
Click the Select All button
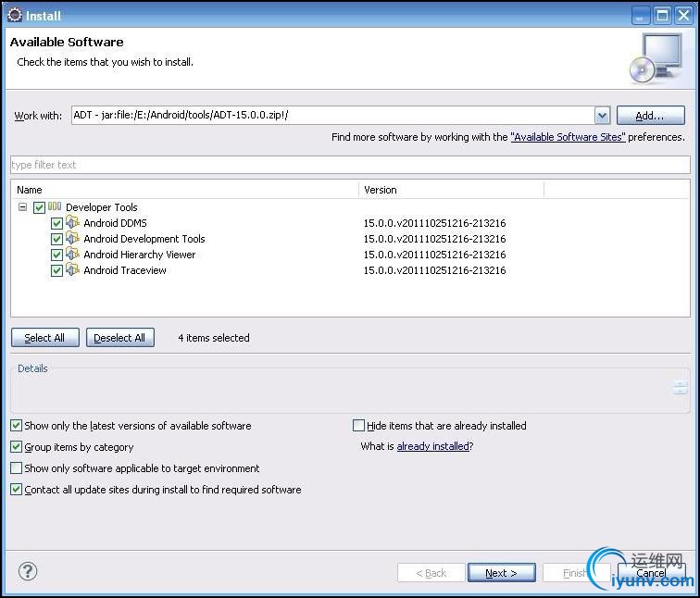click(x=45, y=338)
